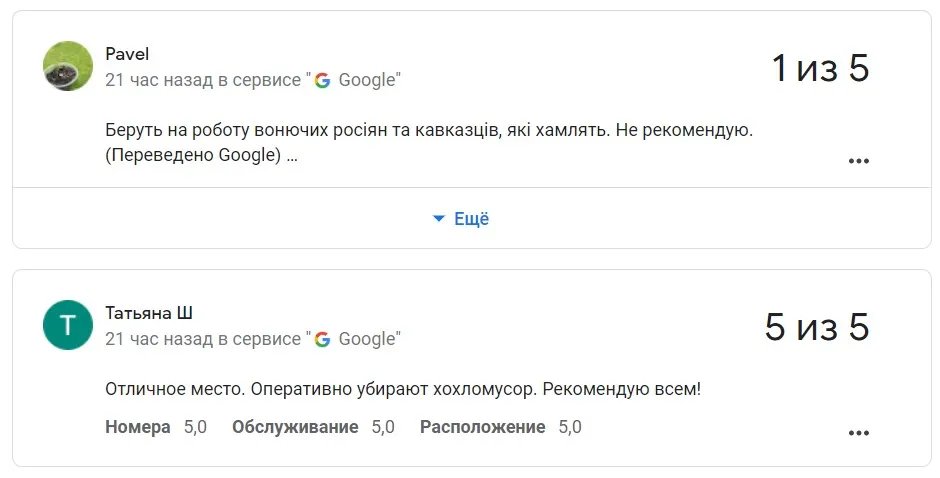
Task: Click the "(Переведено Google)" note
Action: [x=194, y=156]
